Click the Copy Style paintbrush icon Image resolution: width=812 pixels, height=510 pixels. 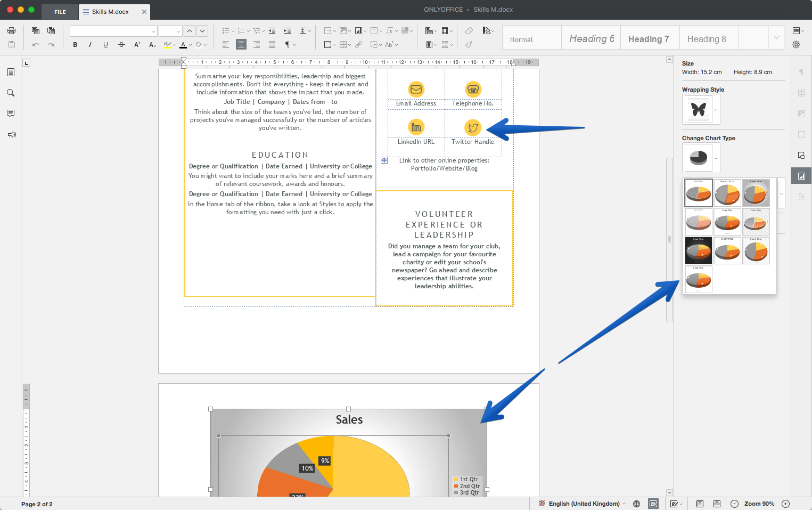[469, 45]
